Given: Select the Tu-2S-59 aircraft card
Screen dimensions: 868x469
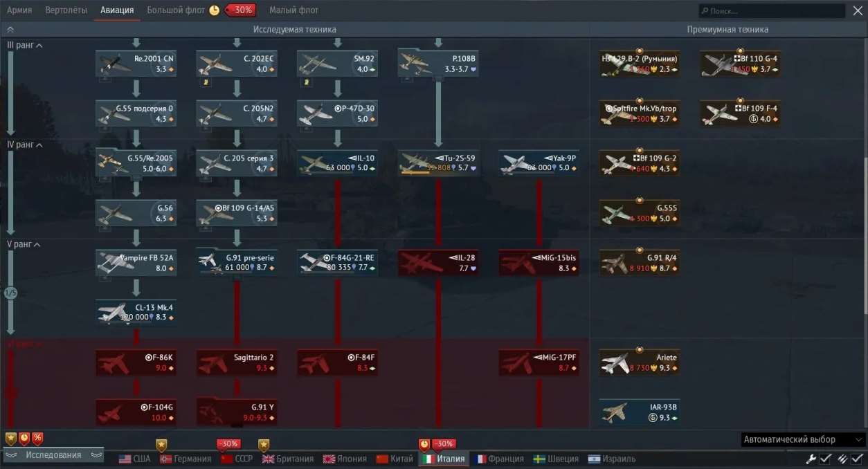Looking at the screenshot, I should click(440, 163).
